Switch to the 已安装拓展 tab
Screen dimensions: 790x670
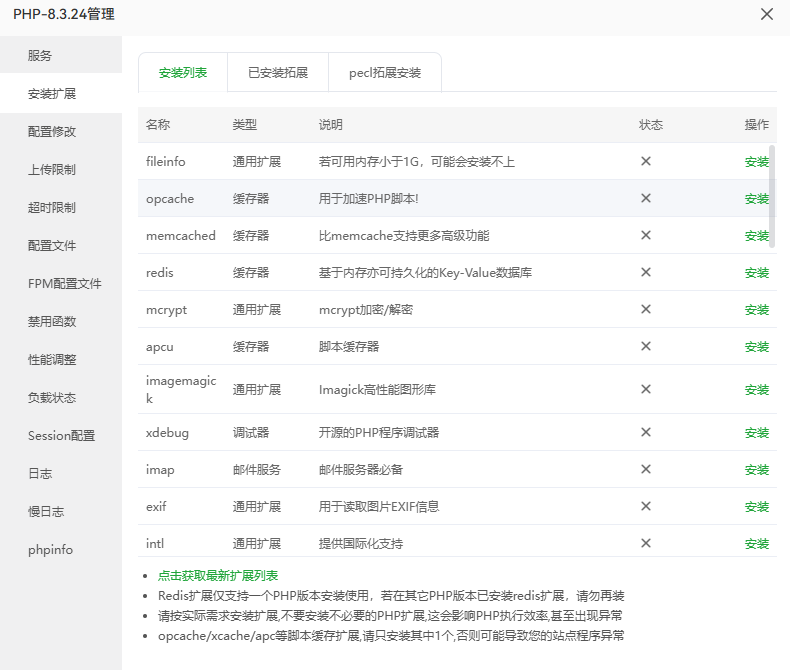278,73
